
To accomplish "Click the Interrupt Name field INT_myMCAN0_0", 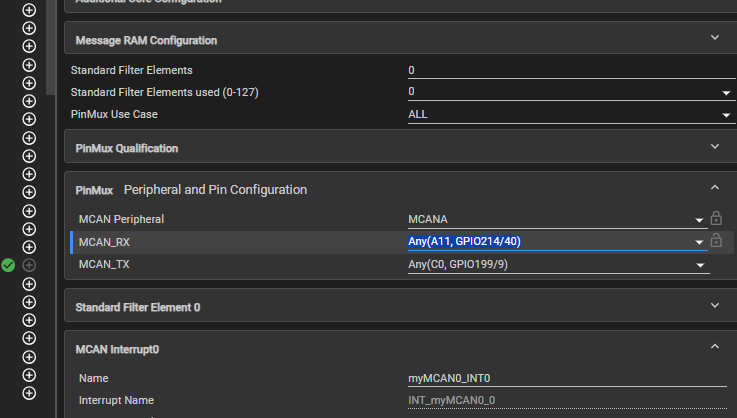I will click(567, 401).
